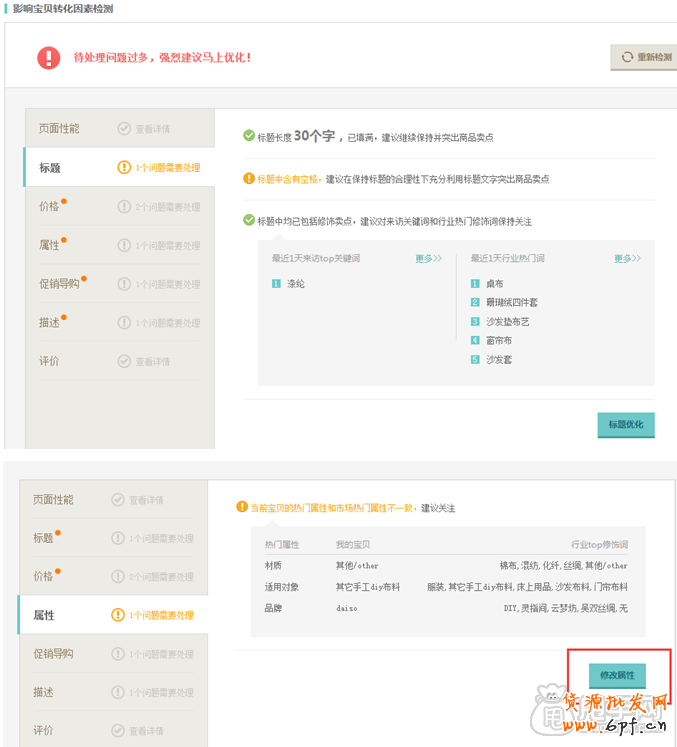Image resolution: width=677 pixels, height=747 pixels.
Task: Expand 更多>> for 最近1天行业热门词
Action: pos(627,258)
